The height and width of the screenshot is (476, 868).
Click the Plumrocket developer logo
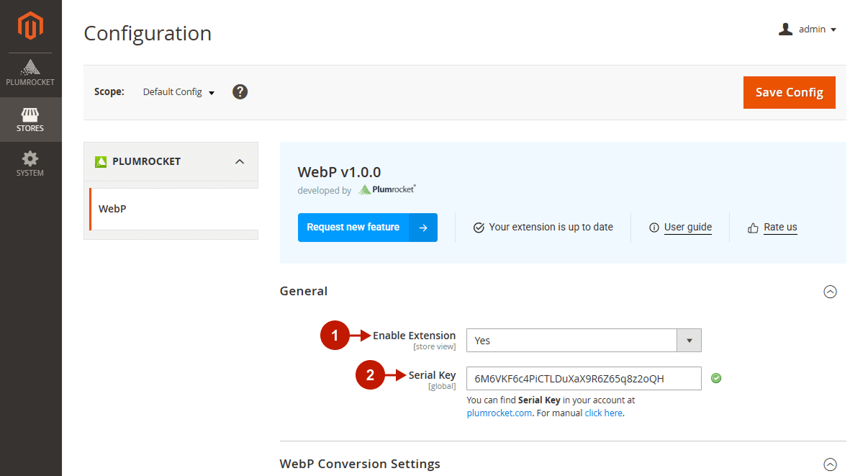[x=387, y=190]
